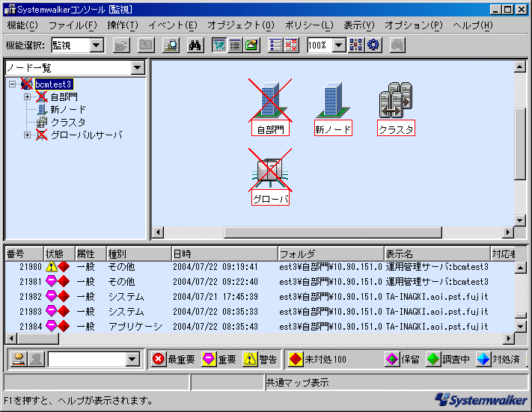The height and width of the screenshot is (412, 532).
Task: Select event row number 21980
Action: pos(260,267)
